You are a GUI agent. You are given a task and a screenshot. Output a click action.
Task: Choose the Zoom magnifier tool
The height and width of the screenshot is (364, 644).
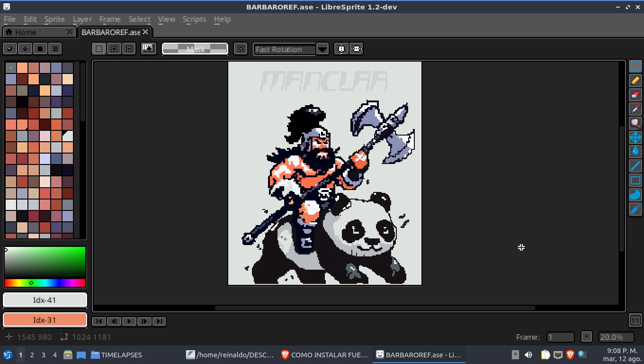pos(635,123)
